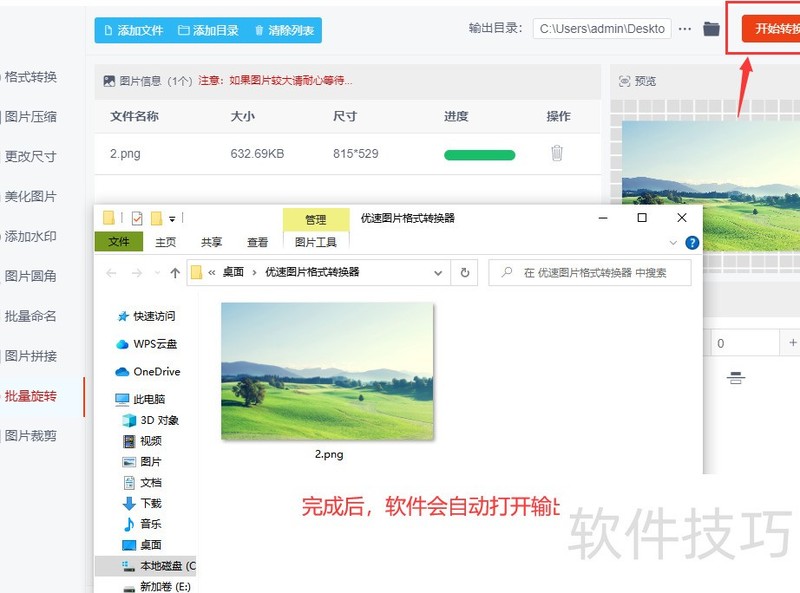Expand the Explorer ribbon with the chevron

tap(673, 242)
